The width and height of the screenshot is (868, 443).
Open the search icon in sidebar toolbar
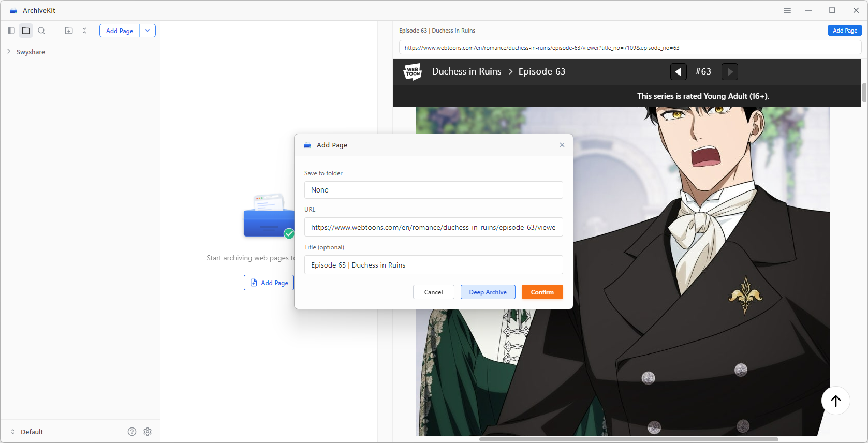tap(41, 31)
